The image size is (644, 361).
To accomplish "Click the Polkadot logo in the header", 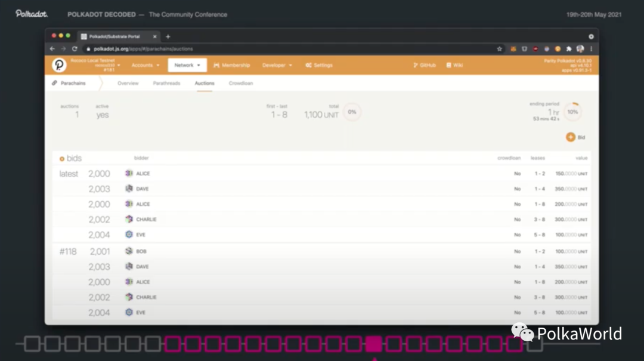I will [x=59, y=65].
